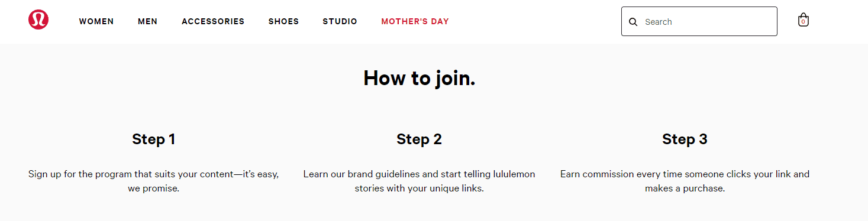Open the SHOES navigation menu

point(283,21)
